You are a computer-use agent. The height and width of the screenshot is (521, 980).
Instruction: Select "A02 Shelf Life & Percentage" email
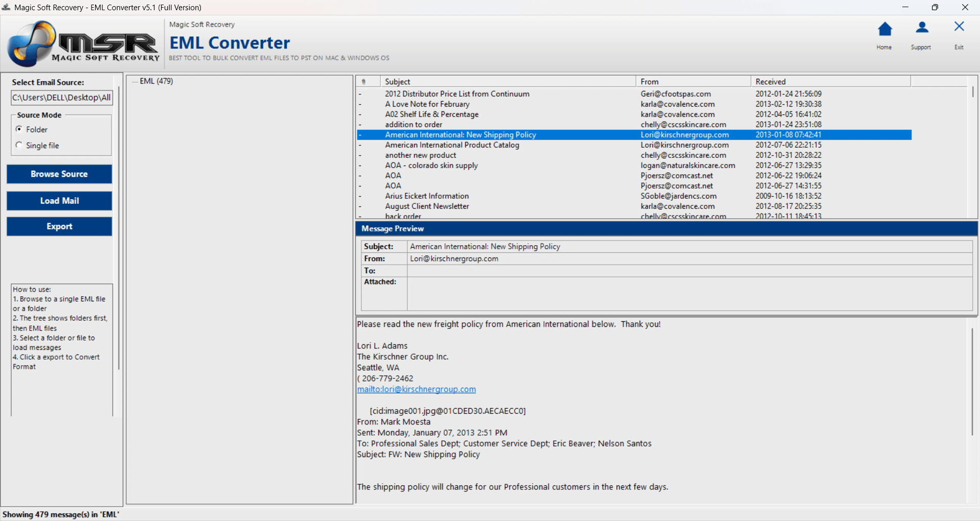(634, 114)
